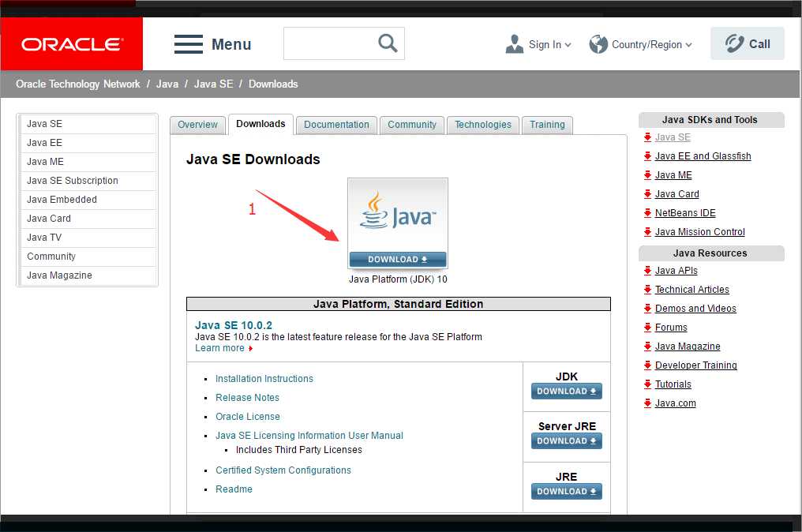Click the red arrow next to Learn more

(251, 348)
